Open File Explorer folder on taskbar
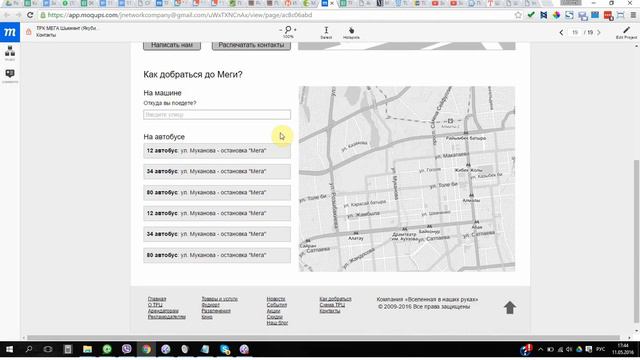 87,349
